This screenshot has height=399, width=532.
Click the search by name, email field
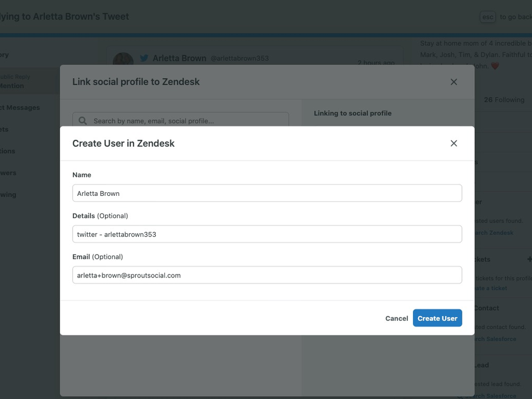pos(182,121)
